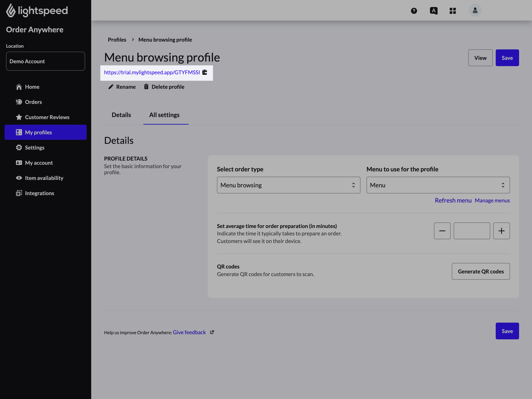Open Item availability in the sidebar
Image resolution: width=532 pixels, height=399 pixels.
[45, 178]
